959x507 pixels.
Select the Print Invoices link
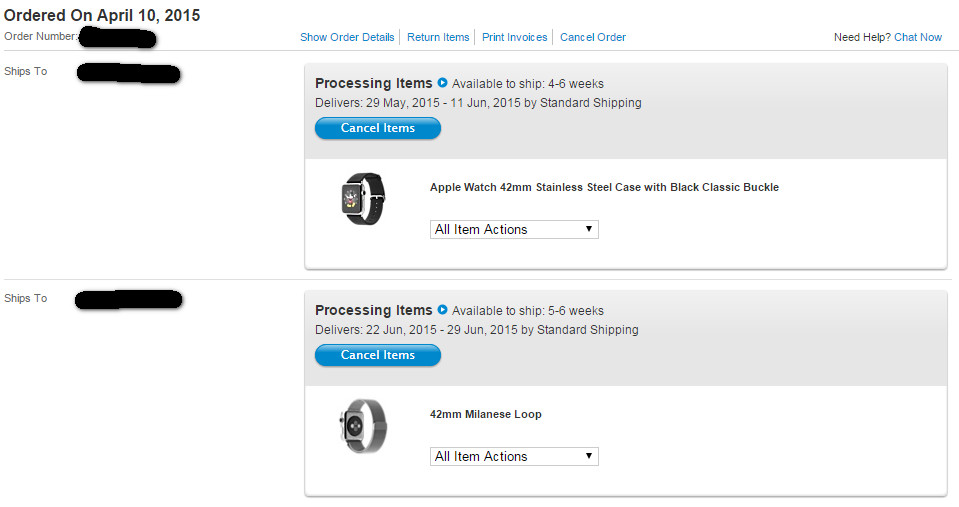coord(514,37)
